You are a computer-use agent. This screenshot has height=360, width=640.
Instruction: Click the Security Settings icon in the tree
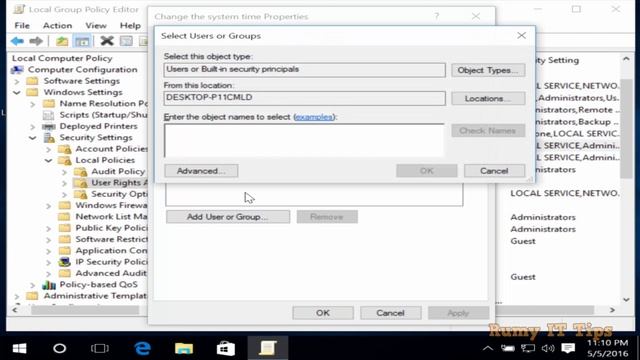(x=49, y=138)
